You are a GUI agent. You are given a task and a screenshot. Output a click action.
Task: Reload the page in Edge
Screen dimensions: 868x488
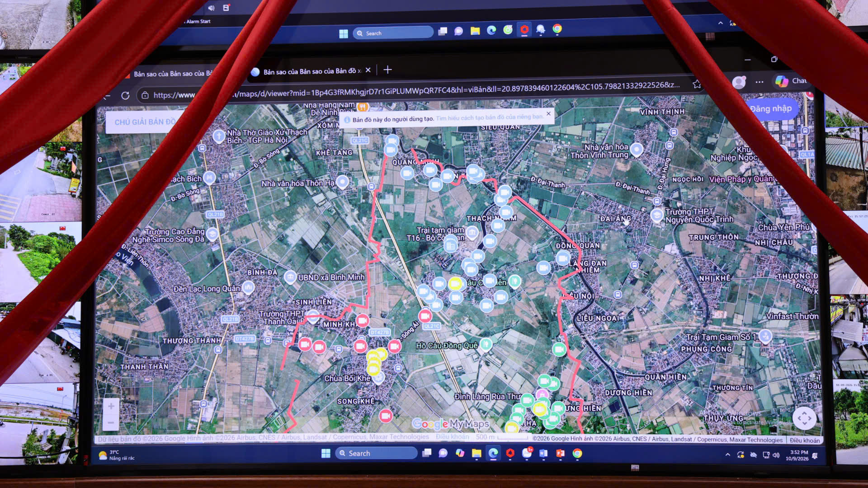[125, 96]
